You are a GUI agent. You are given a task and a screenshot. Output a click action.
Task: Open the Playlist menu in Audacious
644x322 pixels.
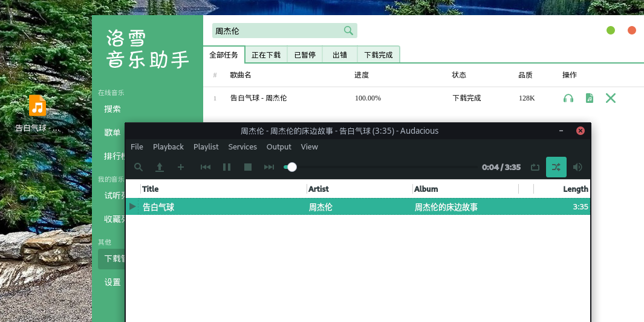pos(206,147)
